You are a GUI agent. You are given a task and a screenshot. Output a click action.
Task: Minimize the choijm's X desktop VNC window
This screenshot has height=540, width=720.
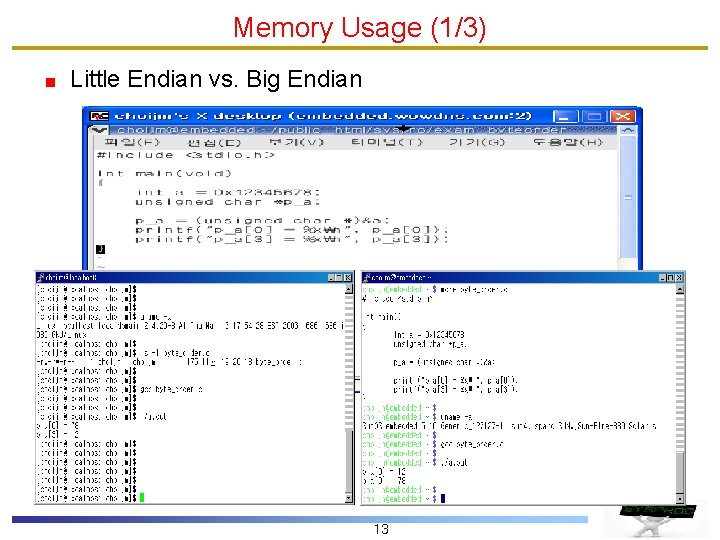565,116
